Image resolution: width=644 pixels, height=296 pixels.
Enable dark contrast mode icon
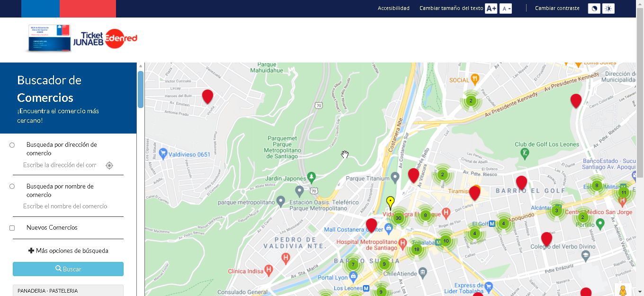coord(594,9)
